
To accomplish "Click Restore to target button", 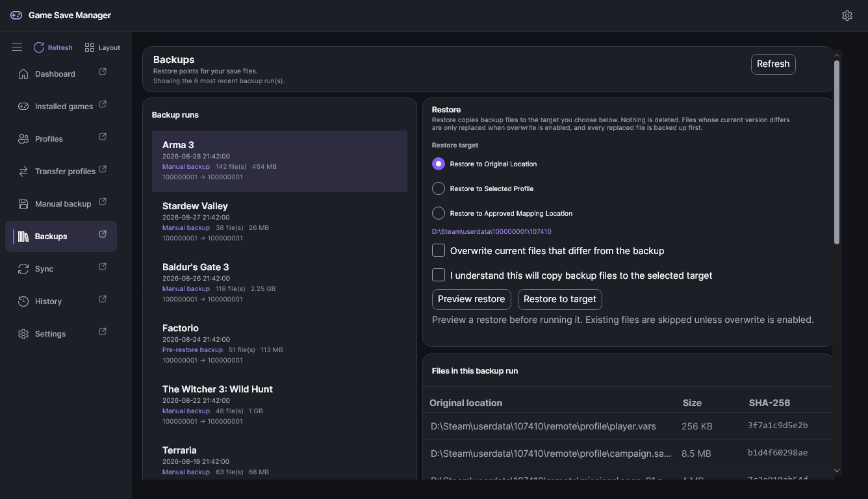I will (x=559, y=299).
